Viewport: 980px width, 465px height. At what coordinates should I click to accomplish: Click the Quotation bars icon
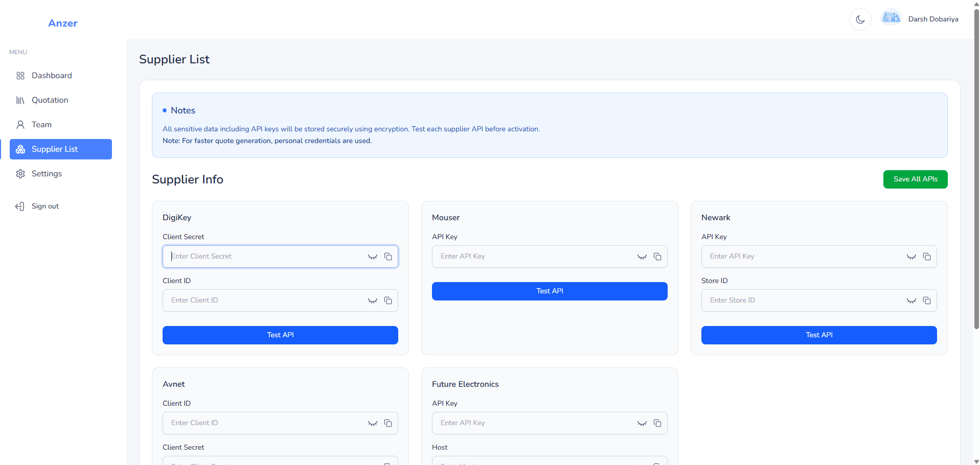20,100
